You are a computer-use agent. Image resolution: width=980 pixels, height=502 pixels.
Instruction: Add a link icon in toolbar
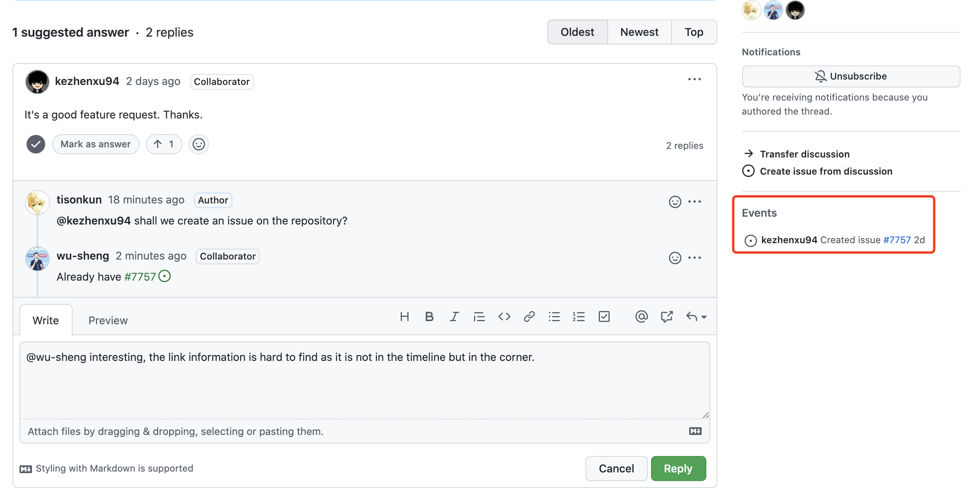[529, 317]
